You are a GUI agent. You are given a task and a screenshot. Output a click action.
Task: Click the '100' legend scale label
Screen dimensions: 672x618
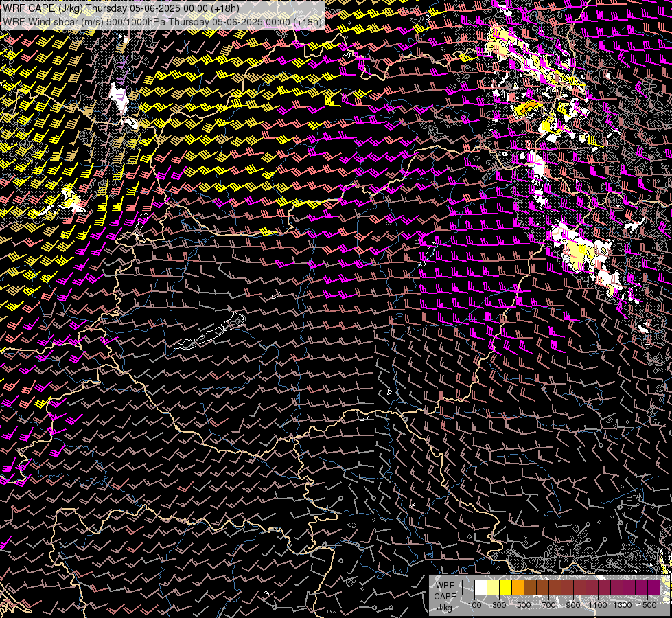(474, 605)
